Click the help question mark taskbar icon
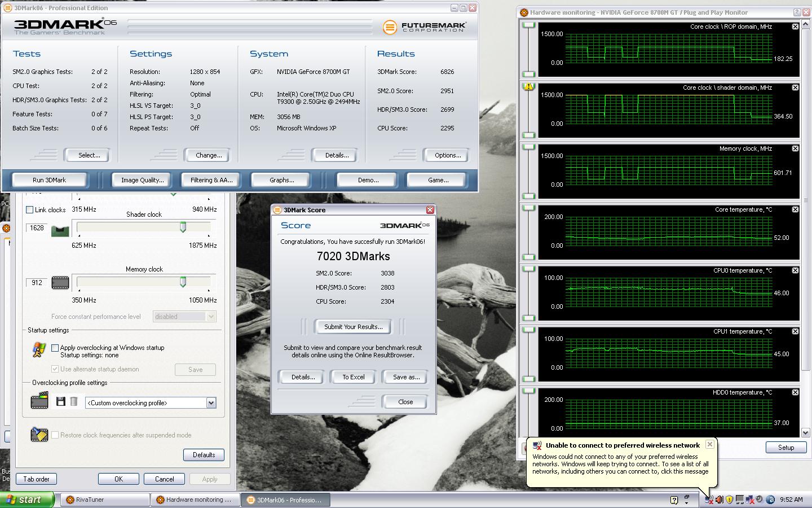This screenshot has height=508, width=812. pyautogui.click(x=674, y=500)
